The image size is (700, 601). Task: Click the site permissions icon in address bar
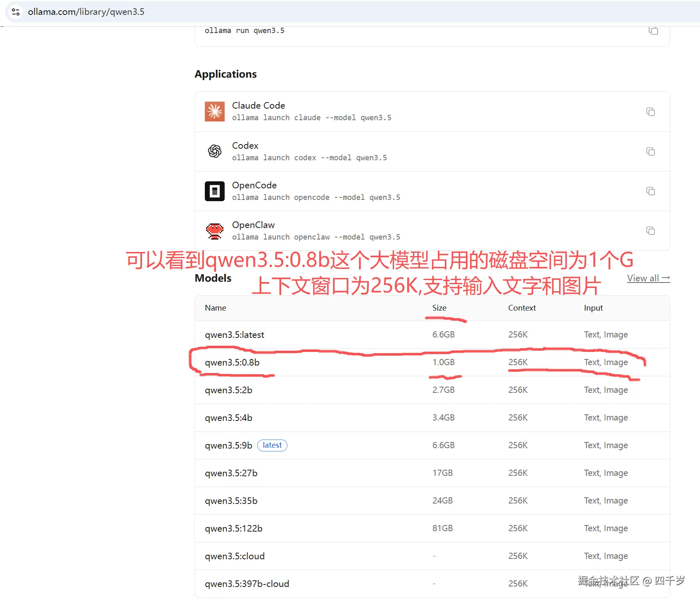tap(15, 12)
